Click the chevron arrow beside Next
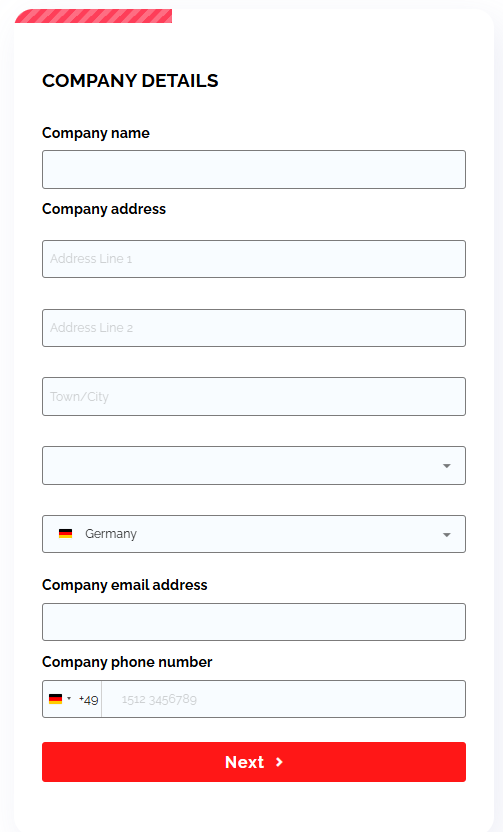The image size is (503, 832). pos(279,762)
